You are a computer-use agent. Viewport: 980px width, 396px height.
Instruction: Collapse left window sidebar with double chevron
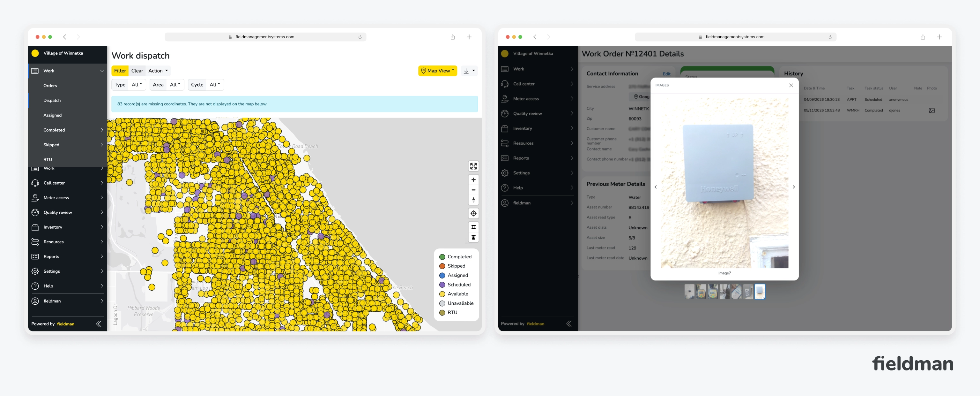coord(99,324)
